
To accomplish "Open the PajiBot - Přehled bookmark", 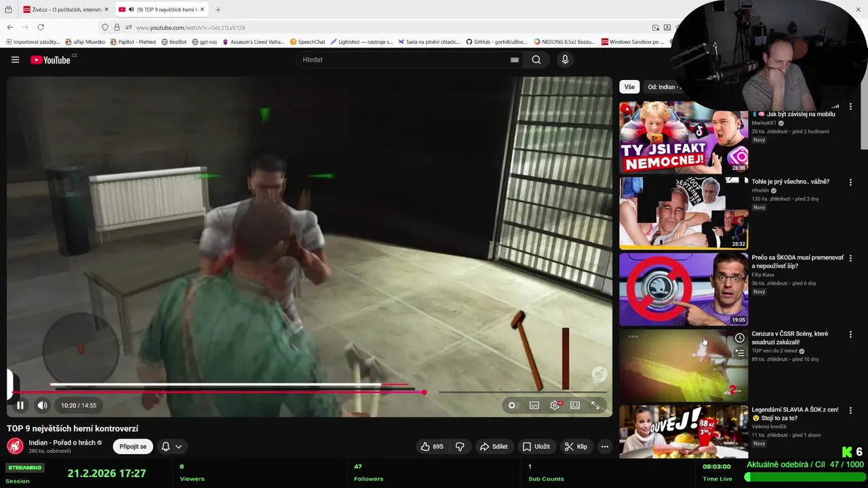I will (133, 42).
